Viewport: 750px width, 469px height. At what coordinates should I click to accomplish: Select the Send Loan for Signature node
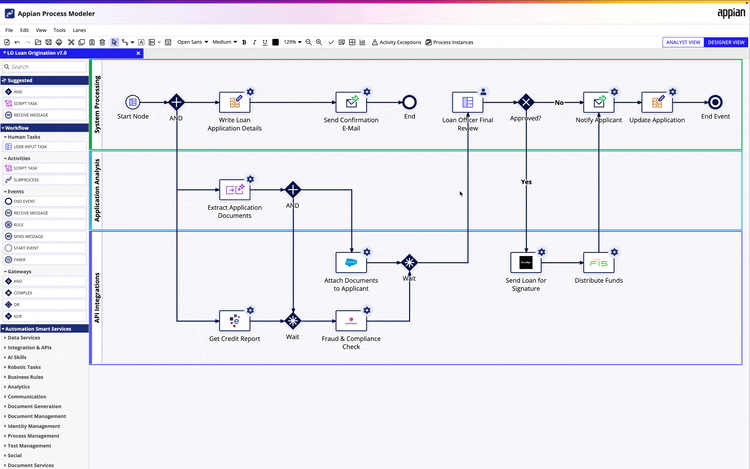pyautogui.click(x=526, y=262)
